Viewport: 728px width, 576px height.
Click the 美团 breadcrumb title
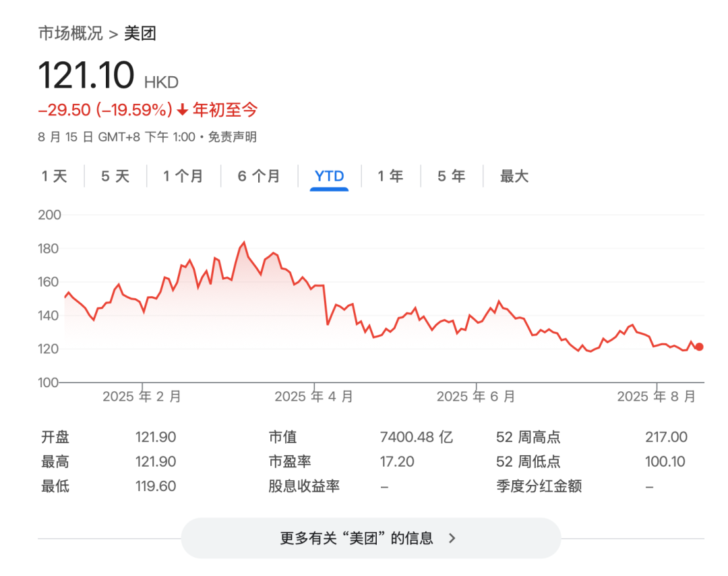[140, 33]
